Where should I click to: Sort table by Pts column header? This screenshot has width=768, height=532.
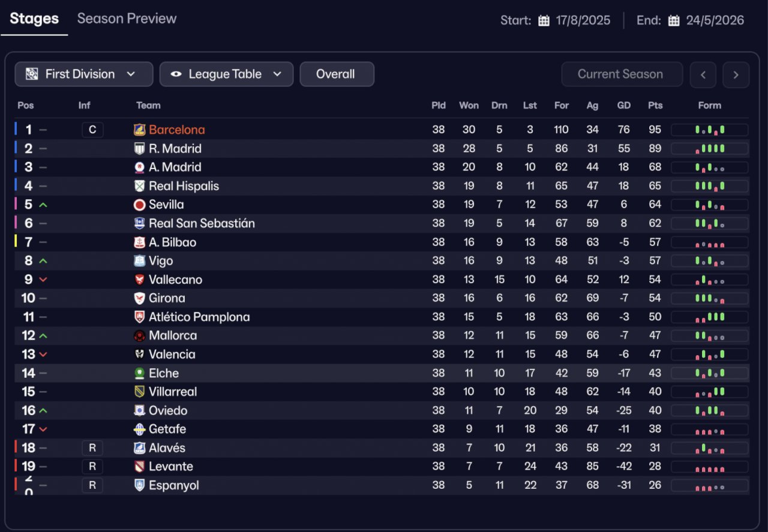[655, 106]
